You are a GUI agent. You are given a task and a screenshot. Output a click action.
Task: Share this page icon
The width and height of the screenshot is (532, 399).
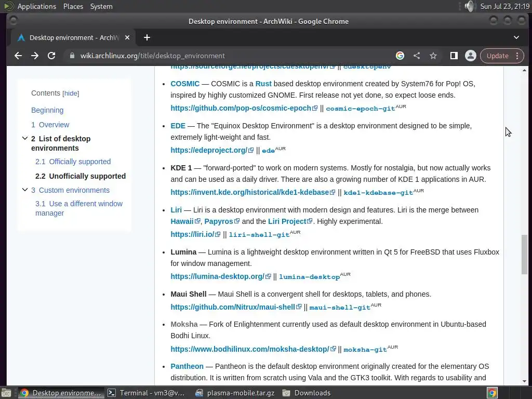[x=417, y=56]
